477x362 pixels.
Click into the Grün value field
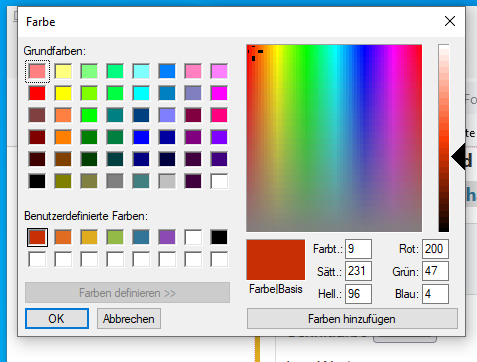[x=435, y=271]
